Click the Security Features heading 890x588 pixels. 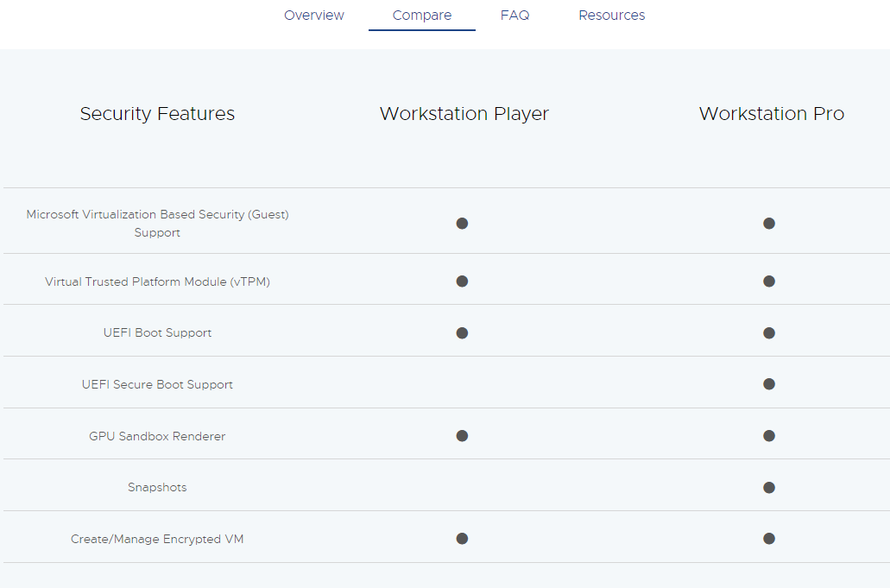coord(157,113)
